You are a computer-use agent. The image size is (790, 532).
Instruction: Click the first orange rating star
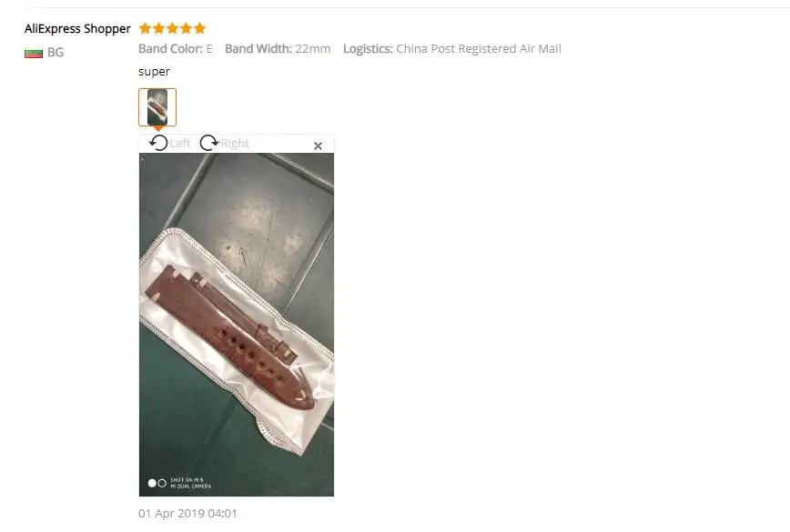coord(145,28)
